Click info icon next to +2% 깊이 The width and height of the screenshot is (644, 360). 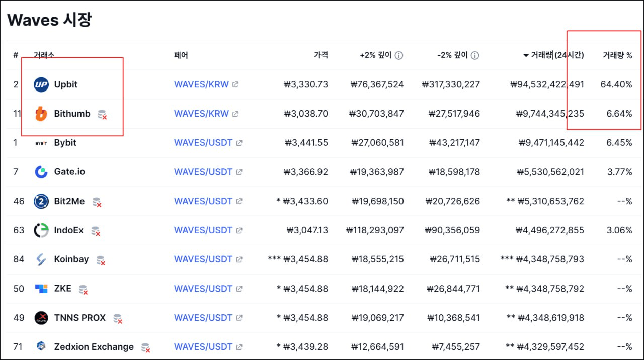(x=399, y=55)
